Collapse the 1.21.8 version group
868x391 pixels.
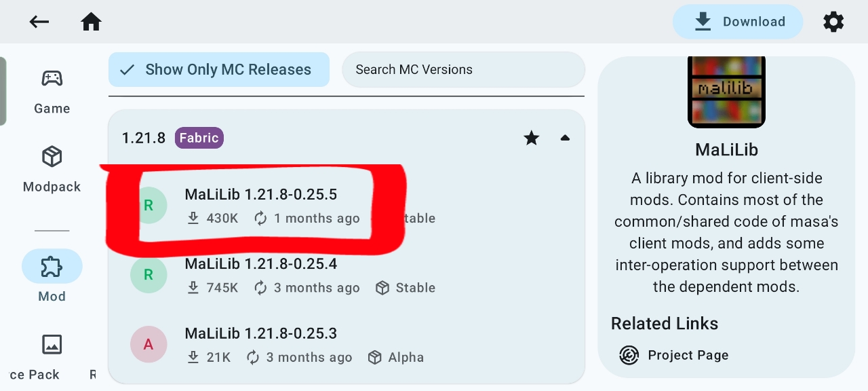[565, 138]
